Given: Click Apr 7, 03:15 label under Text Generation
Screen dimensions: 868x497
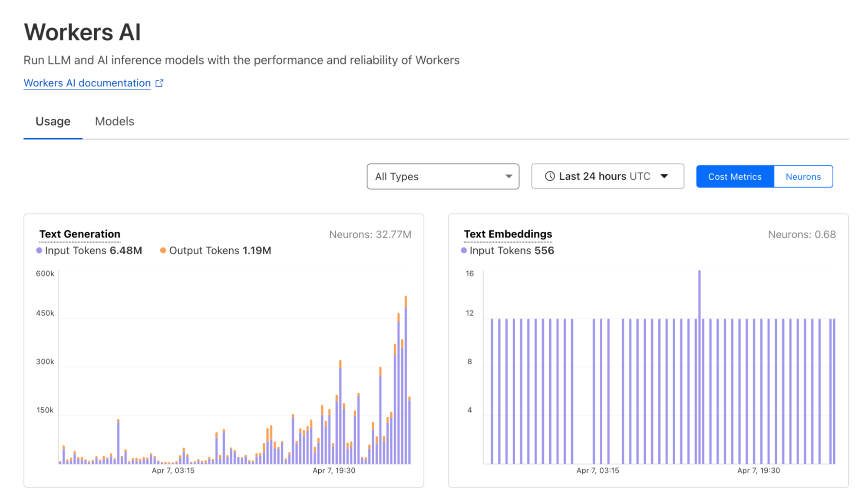Looking at the screenshot, I should click(173, 471).
